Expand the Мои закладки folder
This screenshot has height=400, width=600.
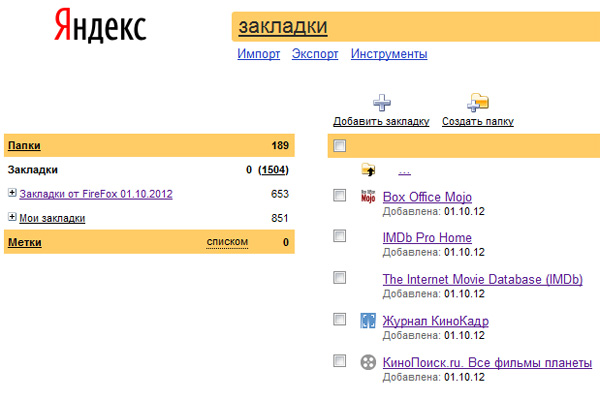12,217
